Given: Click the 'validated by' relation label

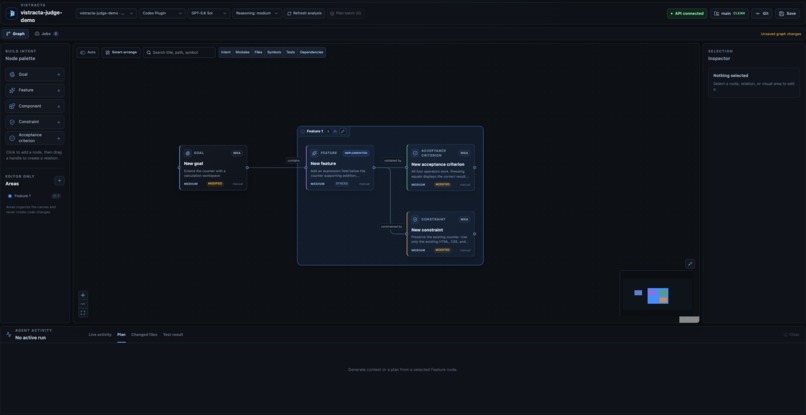Looking at the screenshot, I should 393,161.
